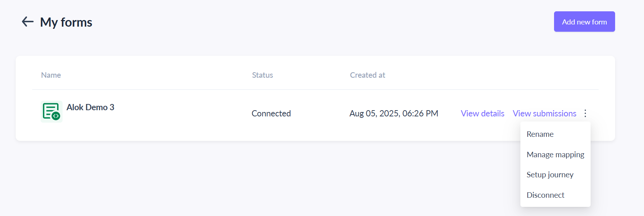The width and height of the screenshot is (644, 216).
Task: Click the My forms page heading
Action: click(x=66, y=22)
